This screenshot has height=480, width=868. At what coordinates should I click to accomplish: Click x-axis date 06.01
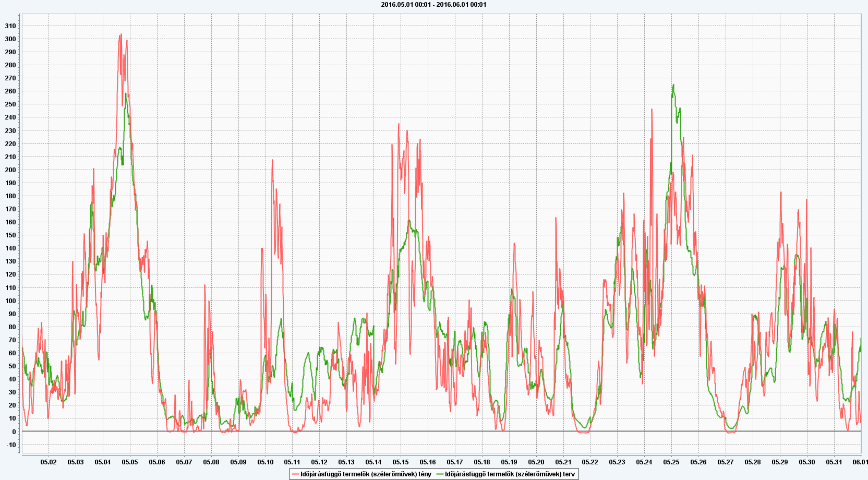coord(860,462)
